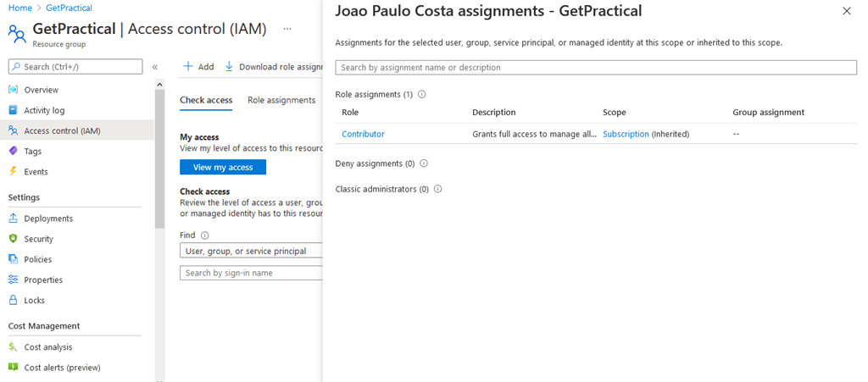Viewport: 868px width, 382px height.
Task: Open the Contributor role link
Action: click(x=363, y=134)
